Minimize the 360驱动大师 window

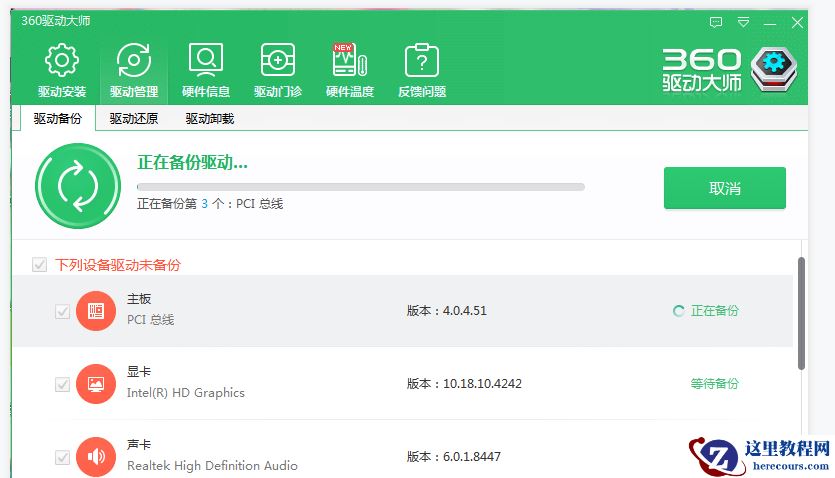coord(769,22)
